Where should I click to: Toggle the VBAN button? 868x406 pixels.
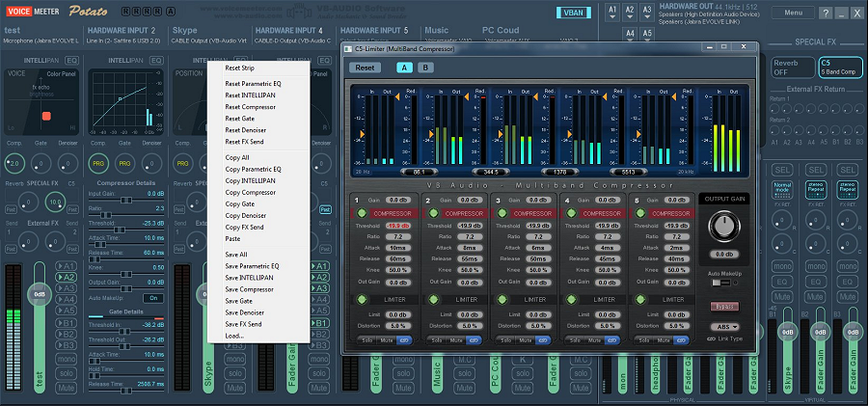click(x=574, y=13)
